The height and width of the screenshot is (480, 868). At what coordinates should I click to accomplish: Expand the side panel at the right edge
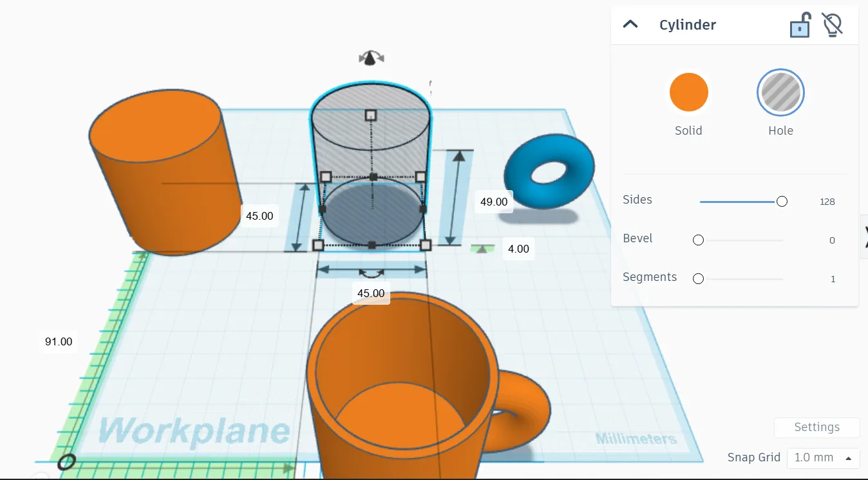coord(864,235)
